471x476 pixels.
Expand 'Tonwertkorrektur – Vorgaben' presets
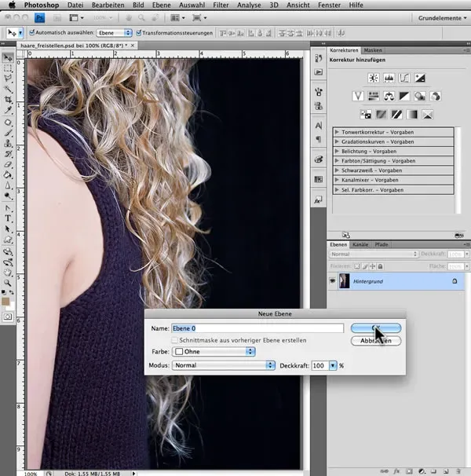click(337, 131)
